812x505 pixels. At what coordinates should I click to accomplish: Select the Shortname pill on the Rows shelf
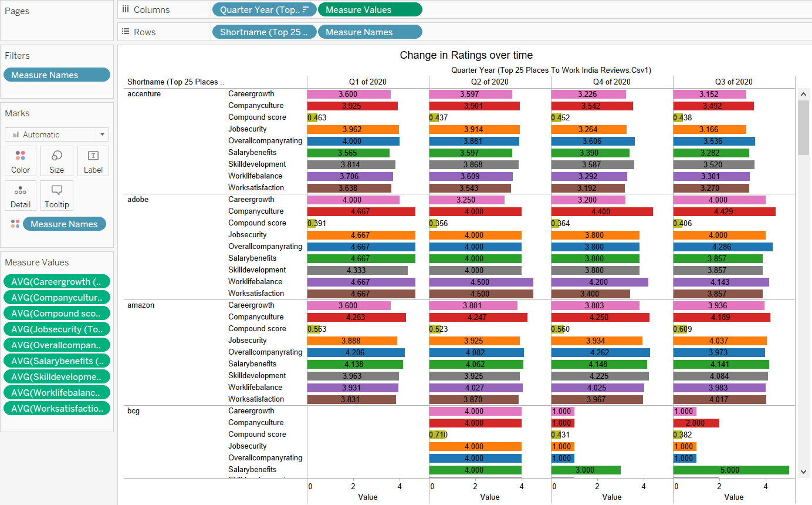pyautogui.click(x=264, y=31)
